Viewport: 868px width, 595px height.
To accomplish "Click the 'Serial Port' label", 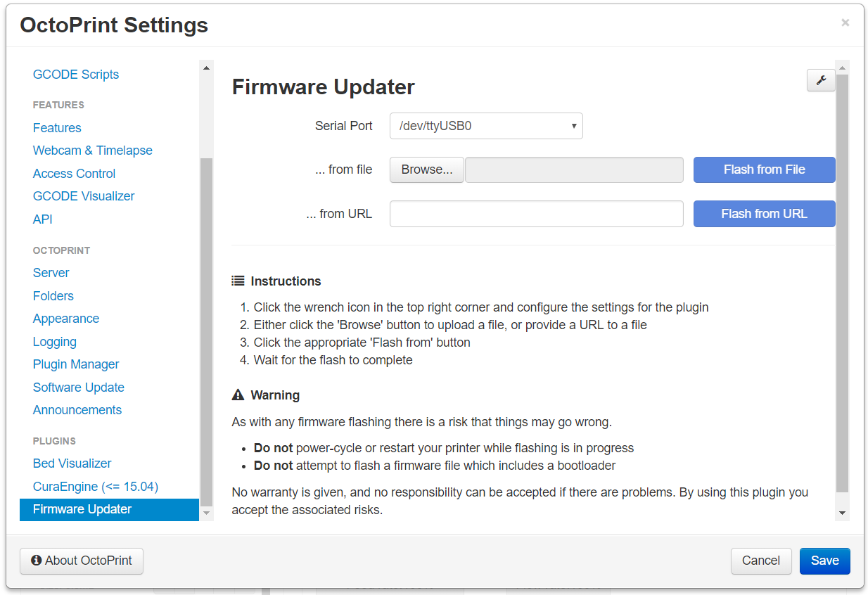I will tap(344, 126).
